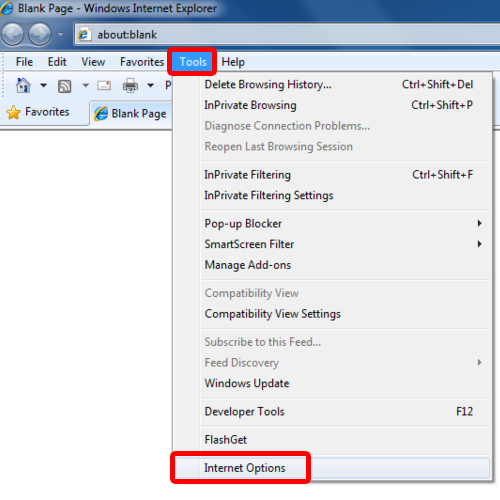Screen dimensions: 500x500
Task: Close the Tools menu via its header
Action: point(193,62)
